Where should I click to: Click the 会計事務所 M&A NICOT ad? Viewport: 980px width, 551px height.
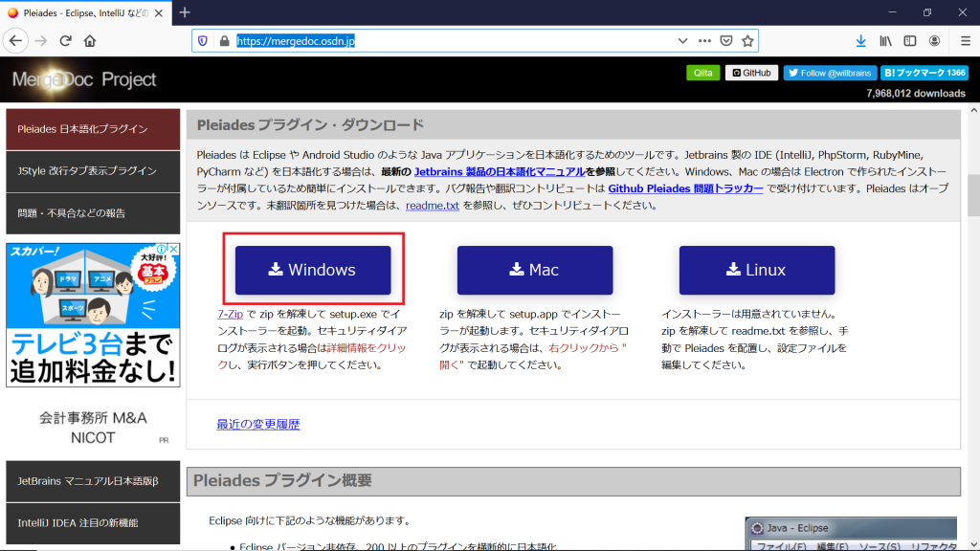93,428
